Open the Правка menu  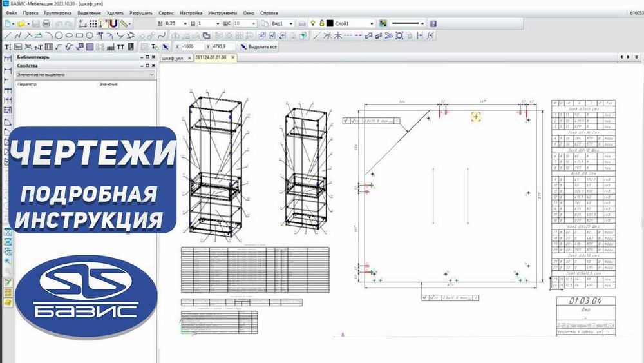[30, 13]
